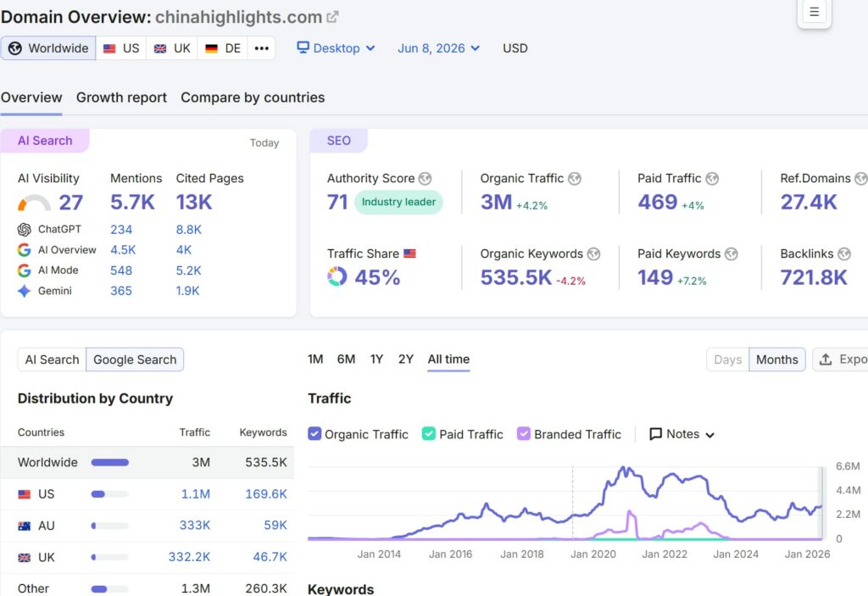Click the Traffic Share donut chart icon

pos(337,276)
